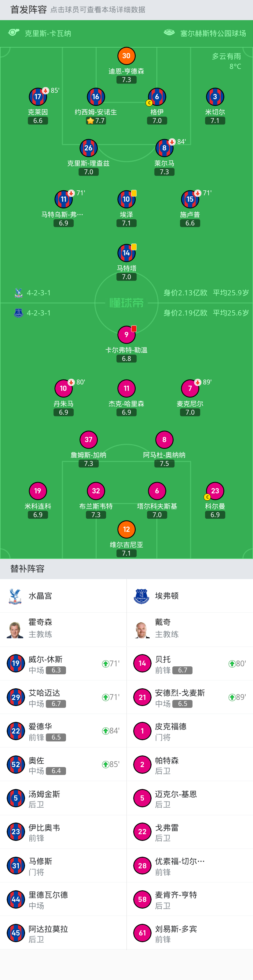Tap player 10 埃泽 with yellow card
Screen dimensions: 253x980
(x=126, y=199)
